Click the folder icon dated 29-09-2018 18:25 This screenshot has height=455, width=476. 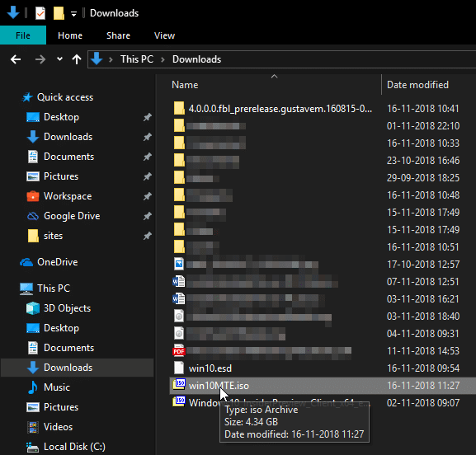(x=179, y=177)
